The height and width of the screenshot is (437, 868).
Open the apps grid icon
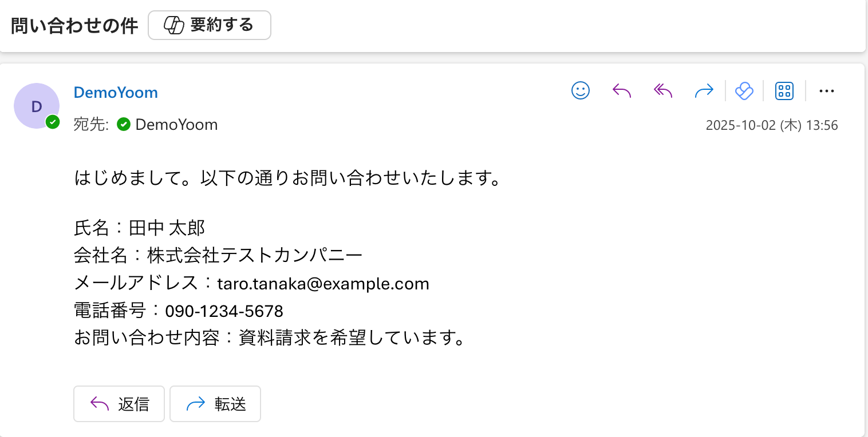[784, 90]
